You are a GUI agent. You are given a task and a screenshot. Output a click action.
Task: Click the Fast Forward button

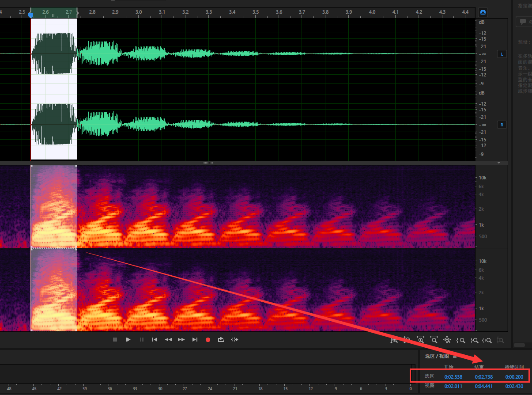click(181, 340)
